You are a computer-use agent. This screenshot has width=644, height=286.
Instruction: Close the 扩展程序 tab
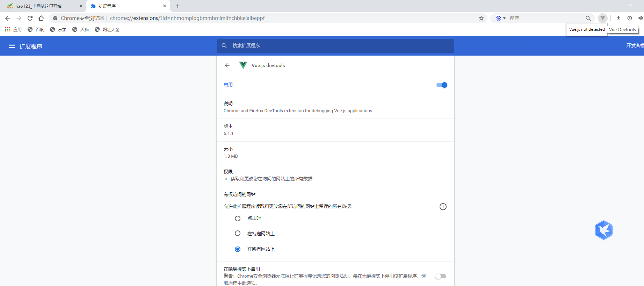click(165, 6)
